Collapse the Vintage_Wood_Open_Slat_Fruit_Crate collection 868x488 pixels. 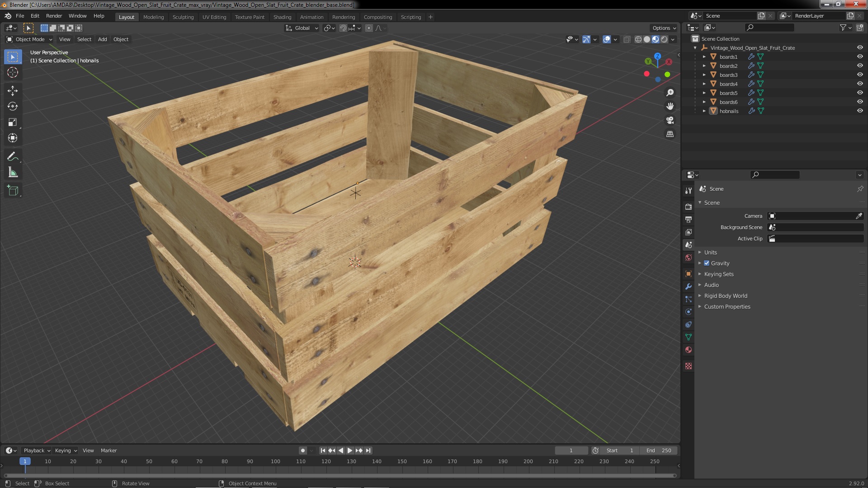[x=695, y=47]
